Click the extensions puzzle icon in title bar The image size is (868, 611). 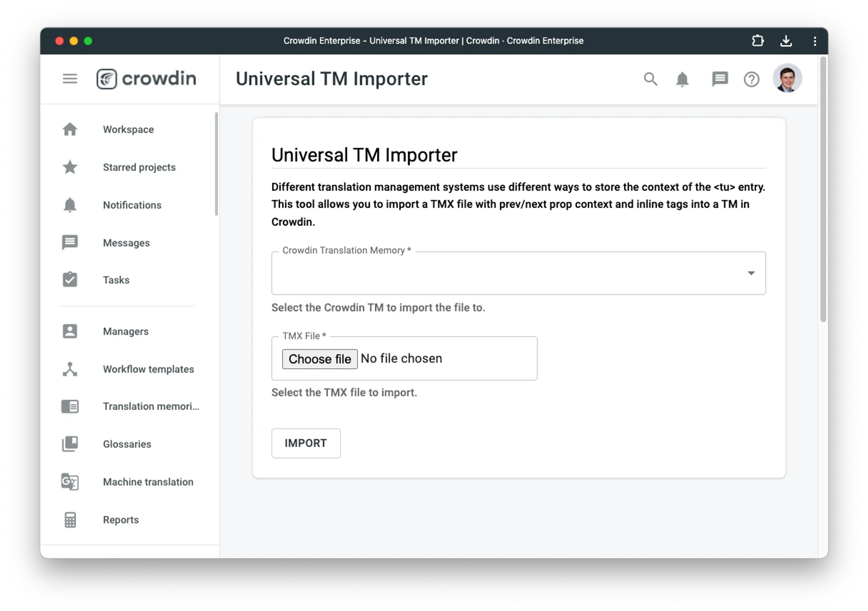tap(758, 41)
